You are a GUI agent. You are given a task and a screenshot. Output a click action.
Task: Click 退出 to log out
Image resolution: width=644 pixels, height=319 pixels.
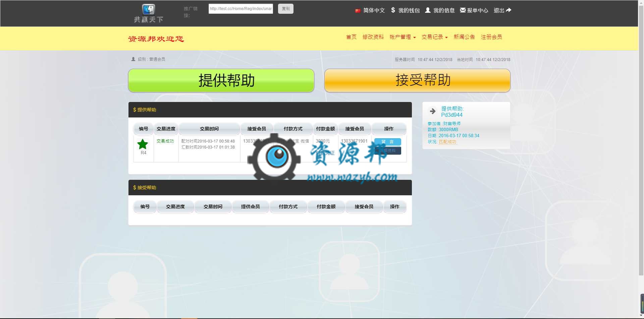pyautogui.click(x=499, y=10)
